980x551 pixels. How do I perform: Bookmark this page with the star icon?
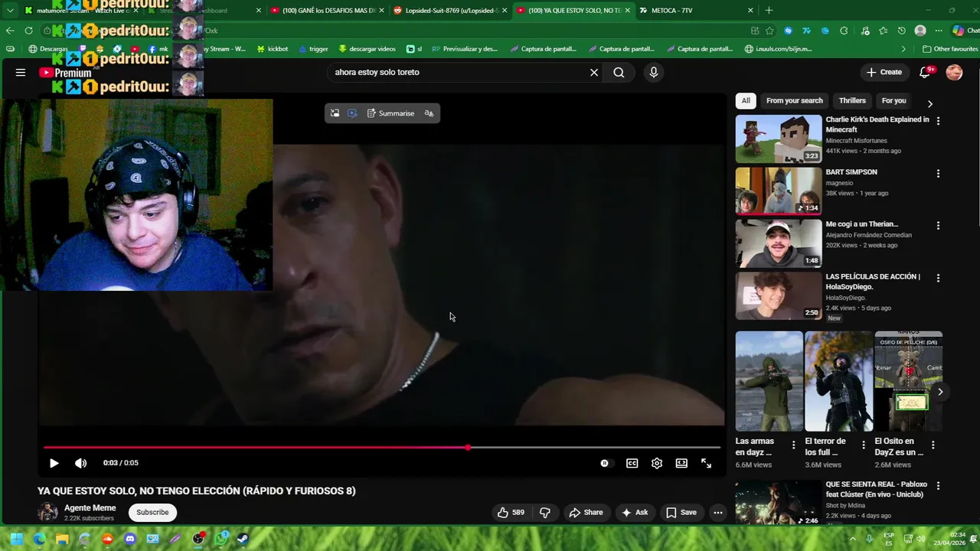pos(770,31)
